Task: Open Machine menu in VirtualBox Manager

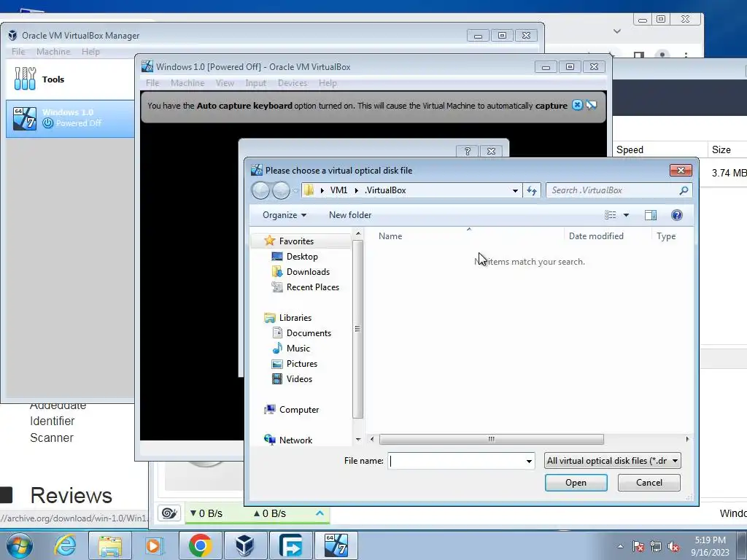Action: click(x=53, y=52)
